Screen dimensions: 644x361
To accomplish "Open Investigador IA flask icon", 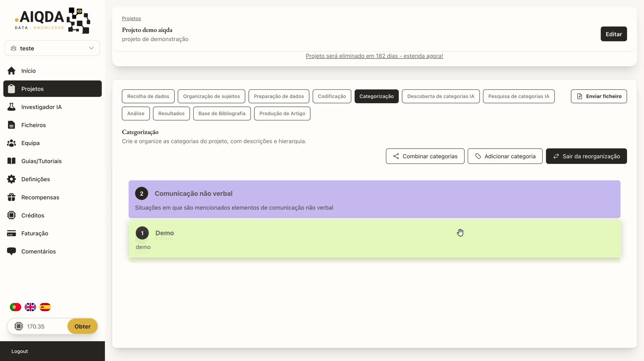I will (11, 107).
